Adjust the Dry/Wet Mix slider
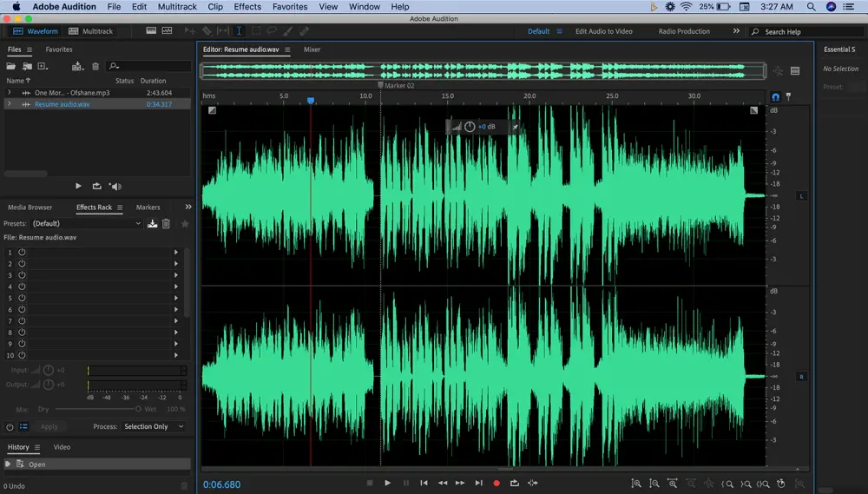The image size is (868, 494). 98,409
